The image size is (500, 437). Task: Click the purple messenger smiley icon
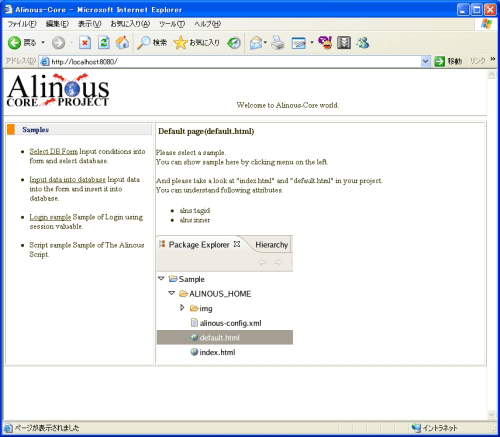[x=325, y=43]
